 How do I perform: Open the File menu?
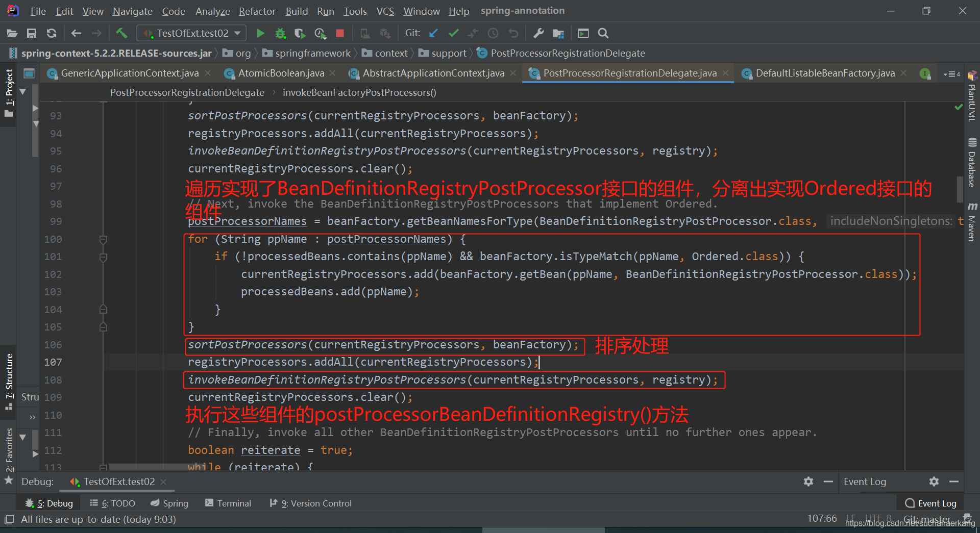pos(38,11)
